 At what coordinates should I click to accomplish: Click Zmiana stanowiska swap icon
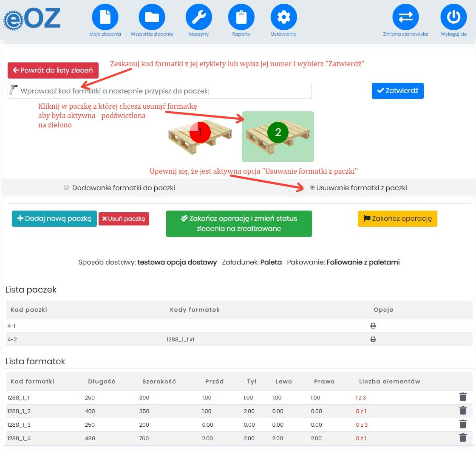[x=405, y=17]
